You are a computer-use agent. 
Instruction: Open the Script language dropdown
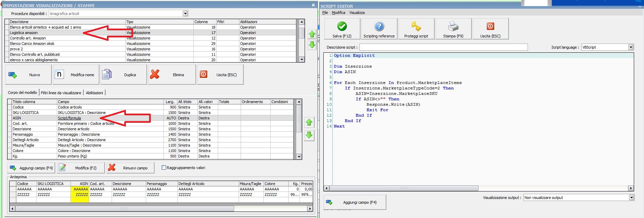pos(631,47)
